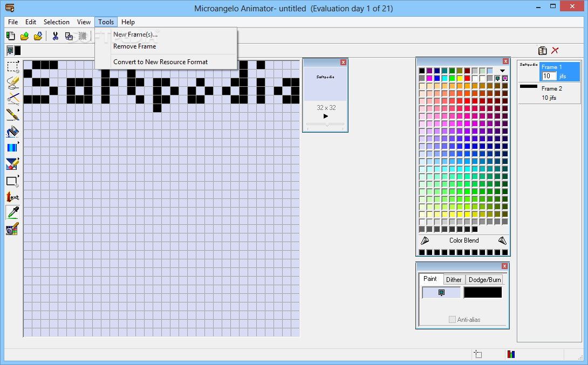Select the color replace palette-brush tool
This screenshot has width=588, height=365.
tap(13, 229)
